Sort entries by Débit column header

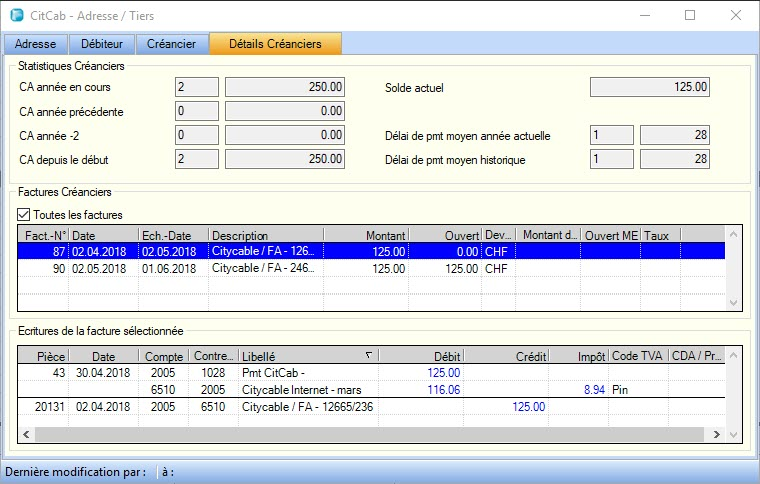[x=421, y=356]
